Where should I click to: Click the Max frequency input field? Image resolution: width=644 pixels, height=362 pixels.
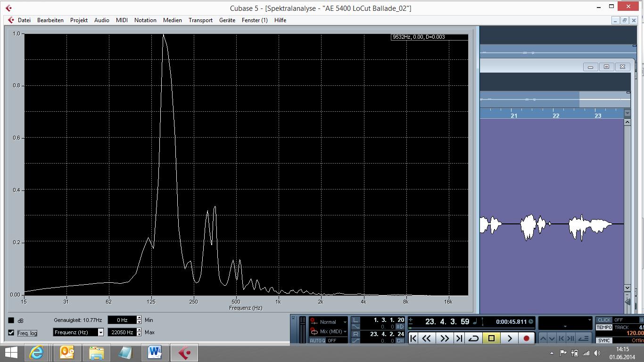click(x=122, y=332)
